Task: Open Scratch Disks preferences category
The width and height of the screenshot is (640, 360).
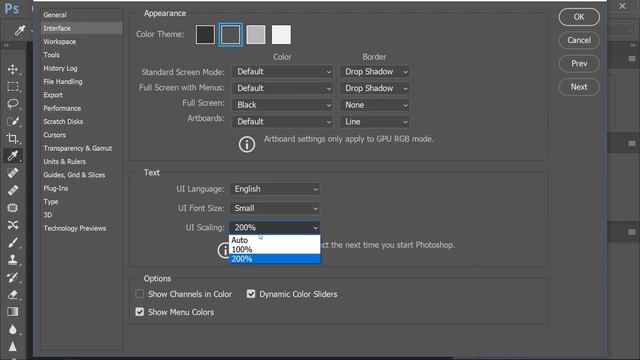Action: click(x=81, y=122)
